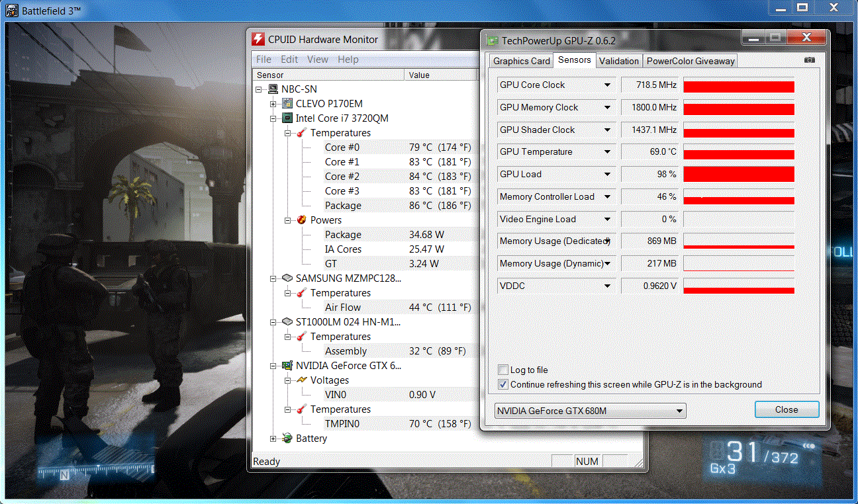Viewport: 858px width, 504px height.
Task: Expand the Battery node
Action: [x=273, y=439]
